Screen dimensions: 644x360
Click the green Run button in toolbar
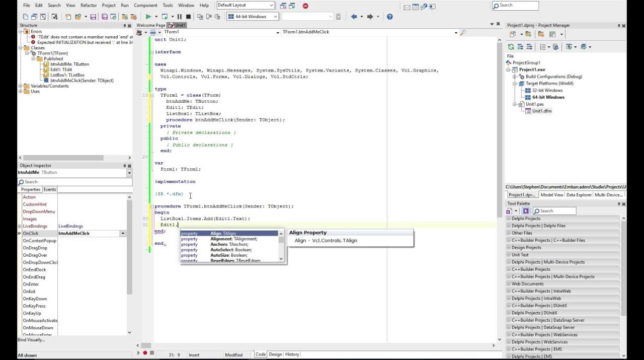pyautogui.click(x=148, y=17)
